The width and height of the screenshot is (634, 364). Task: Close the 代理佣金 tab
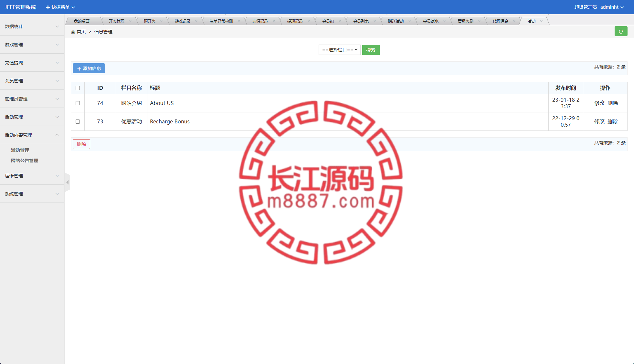[x=514, y=21]
